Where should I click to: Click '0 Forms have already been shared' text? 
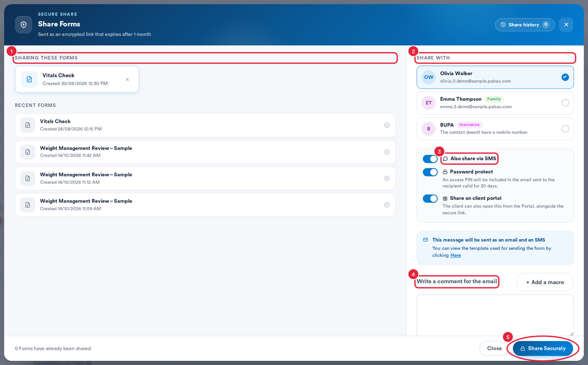coord(53,349)
